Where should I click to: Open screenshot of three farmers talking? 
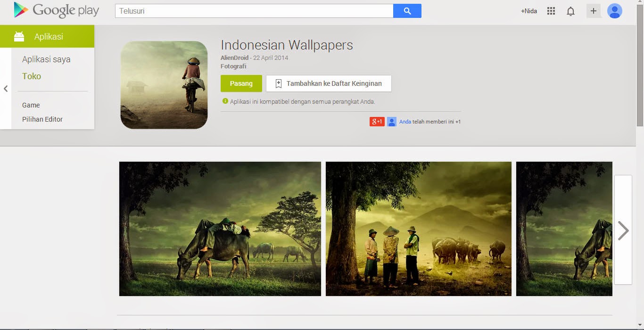click(x=419, y=229)
